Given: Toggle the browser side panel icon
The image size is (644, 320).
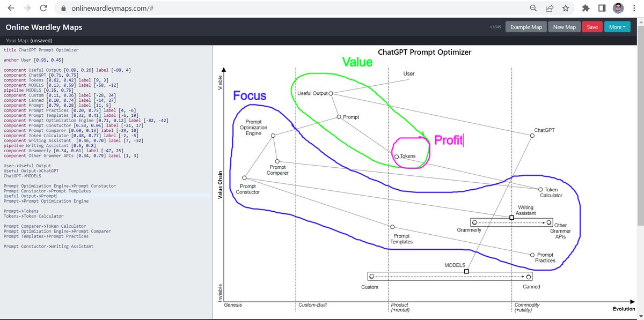Looking at the screenshot, I should pos(602,9).
